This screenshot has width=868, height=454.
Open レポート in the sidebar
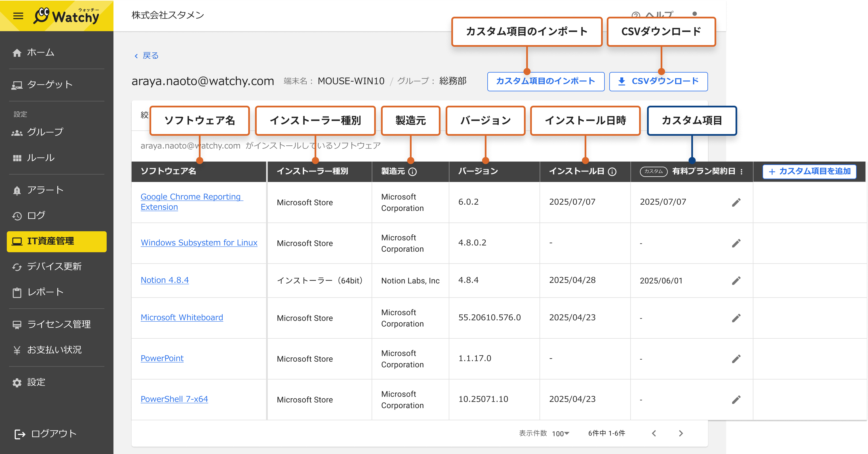(x=38, y=292)
